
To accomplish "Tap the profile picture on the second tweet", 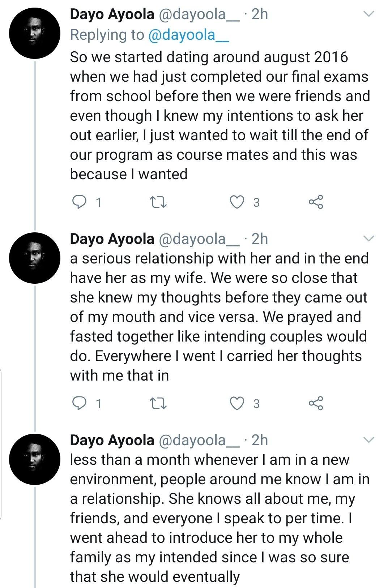I will pyautogui.click(x=35, y=258).
